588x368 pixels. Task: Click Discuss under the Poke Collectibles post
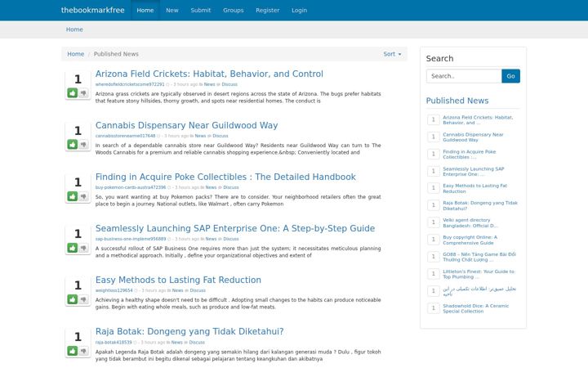click(231, 187)
